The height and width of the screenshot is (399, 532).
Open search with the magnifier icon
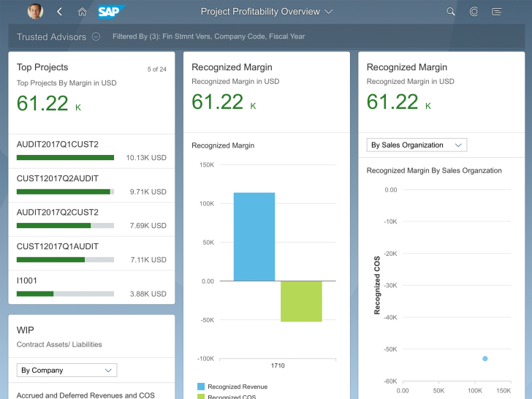click(x=451, y=12)
